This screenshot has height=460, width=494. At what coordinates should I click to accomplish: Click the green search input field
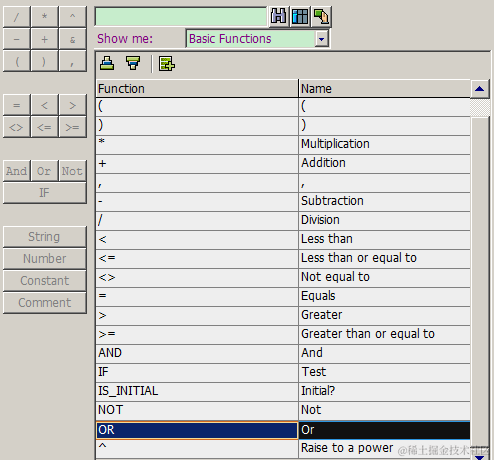pos(181,16)
